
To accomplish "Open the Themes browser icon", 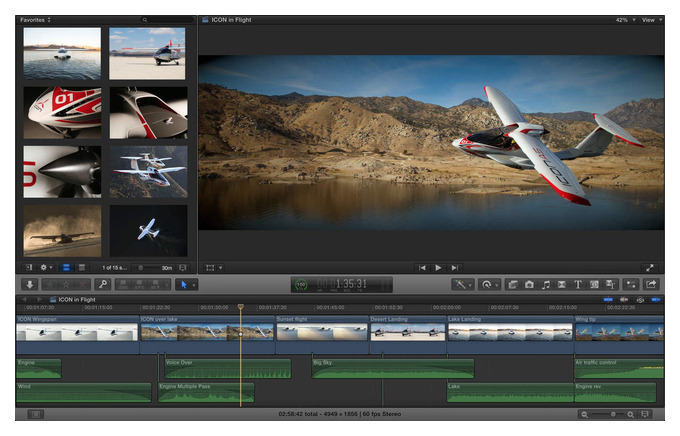I will pos(610,285).
